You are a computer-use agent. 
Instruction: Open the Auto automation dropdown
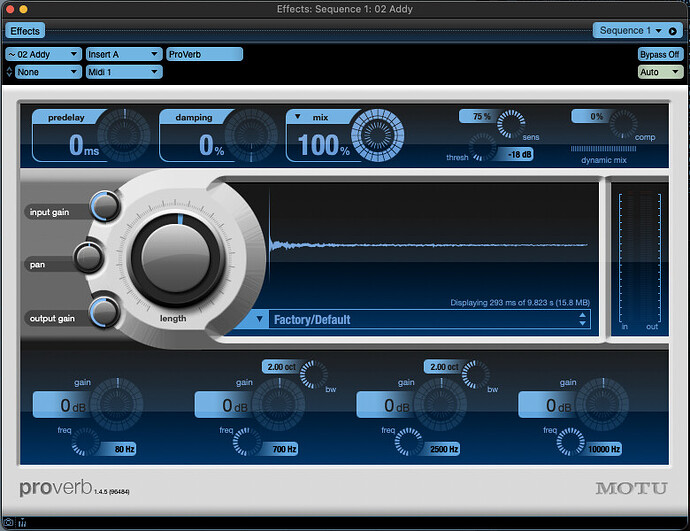click(x=661, y=72)
